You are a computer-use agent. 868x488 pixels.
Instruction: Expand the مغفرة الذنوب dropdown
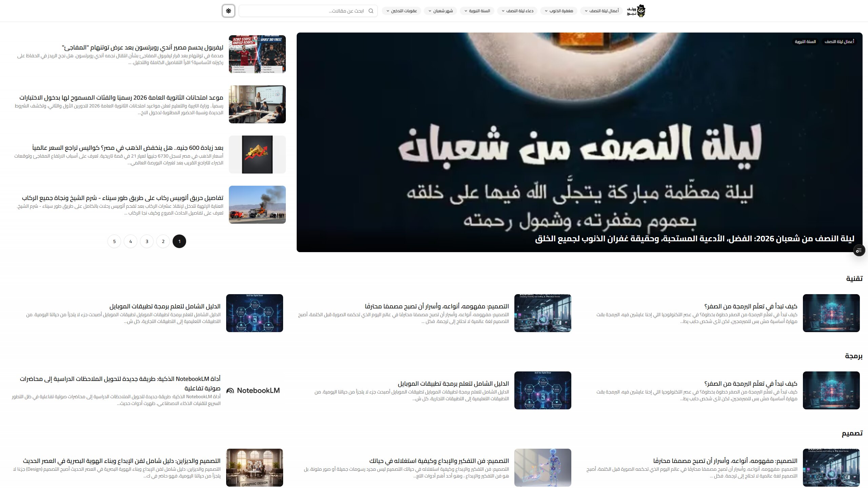coord(559,11)
